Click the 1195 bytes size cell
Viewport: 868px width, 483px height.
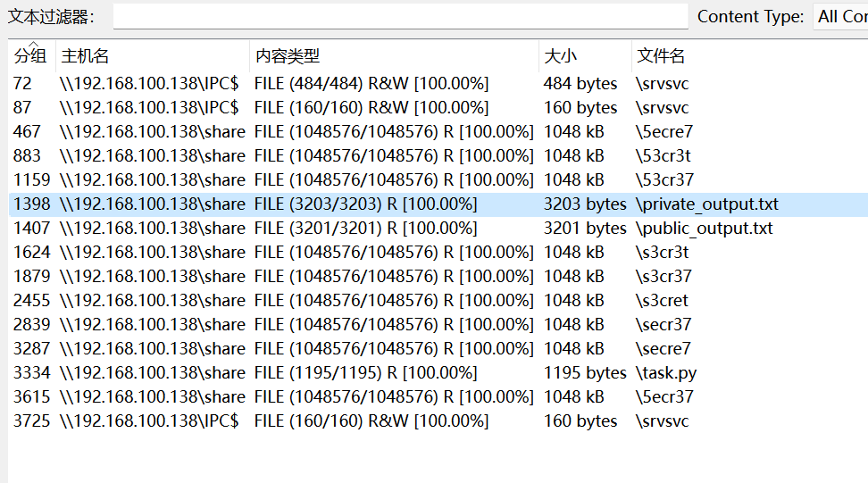(585, 373)
